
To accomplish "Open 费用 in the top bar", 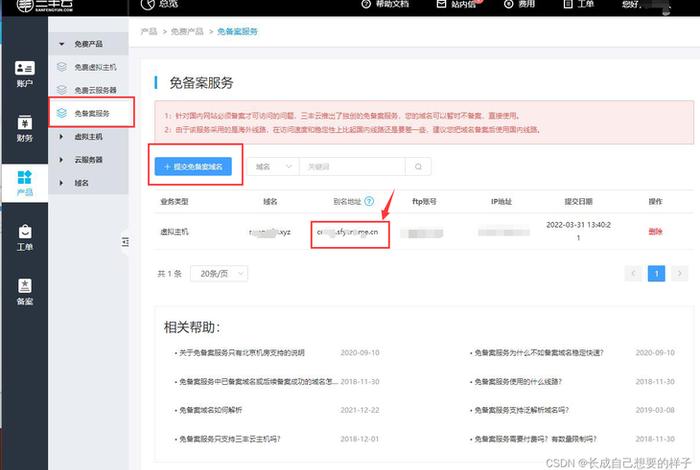I will tap(519, 4).
